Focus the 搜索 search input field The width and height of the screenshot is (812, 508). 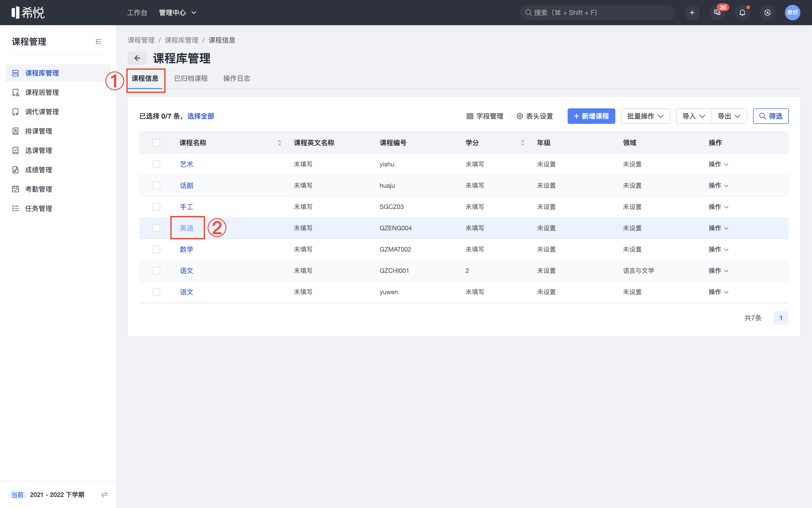(x=597, y=12)
